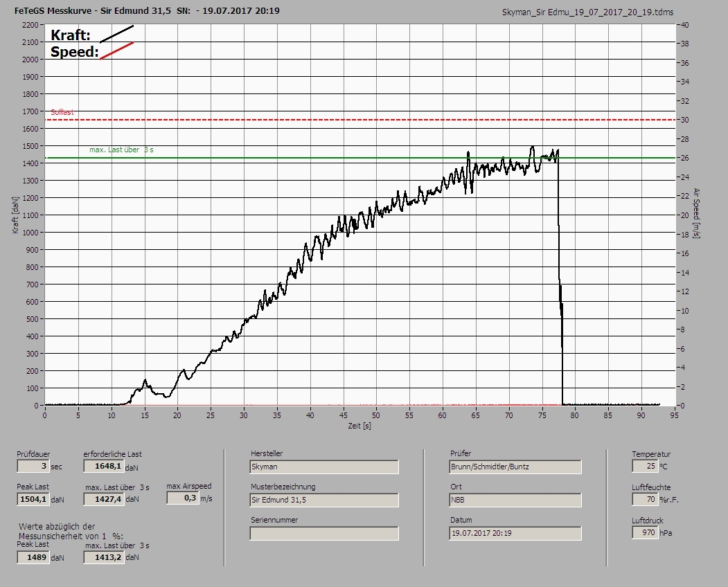Click the 2200 tick on the Kraft axis
Image resolution: width=728 pixels, height=587 pixels.
tap(30, 25)
